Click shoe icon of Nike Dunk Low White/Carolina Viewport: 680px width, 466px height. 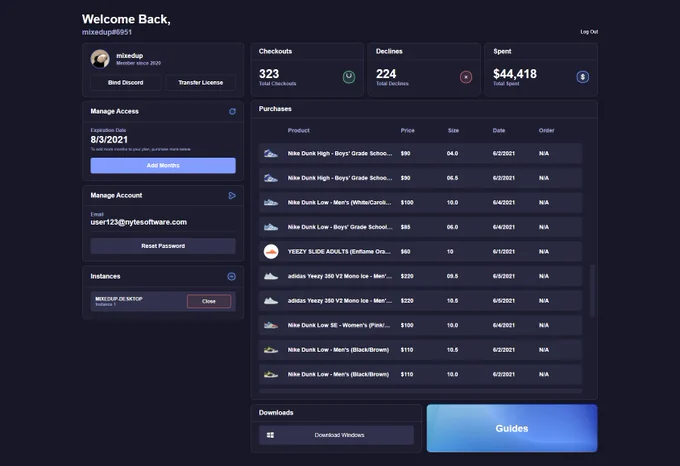point(271,202)
